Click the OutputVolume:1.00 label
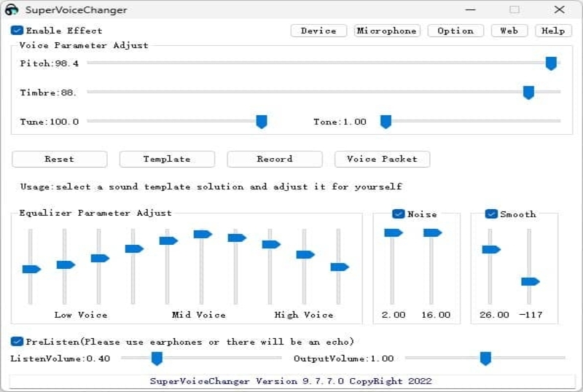 (343, 358)
